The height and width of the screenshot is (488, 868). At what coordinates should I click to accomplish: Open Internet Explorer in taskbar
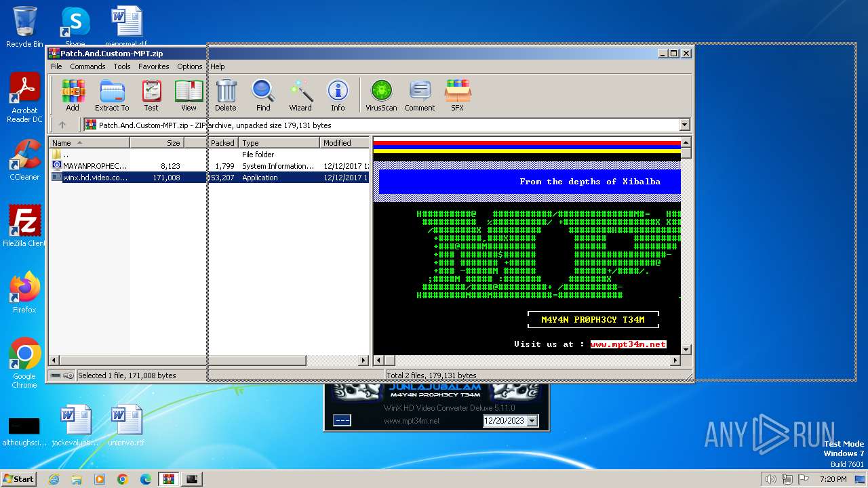(54, 479)
